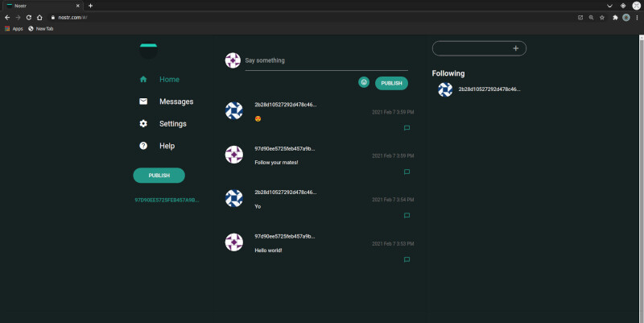This screenshot has height=323, width=644.
Task: Focus the "Say something" text field
Action: [x=327, y=60]
